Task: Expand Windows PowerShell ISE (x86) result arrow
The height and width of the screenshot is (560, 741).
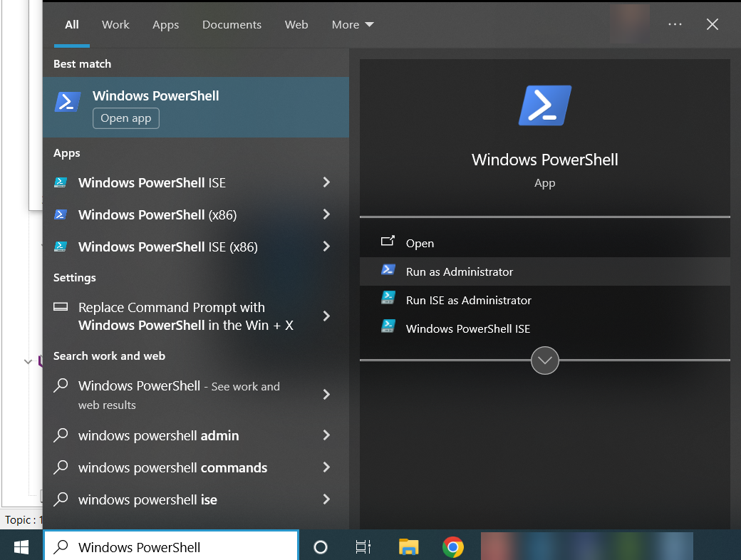Action: 326,247
